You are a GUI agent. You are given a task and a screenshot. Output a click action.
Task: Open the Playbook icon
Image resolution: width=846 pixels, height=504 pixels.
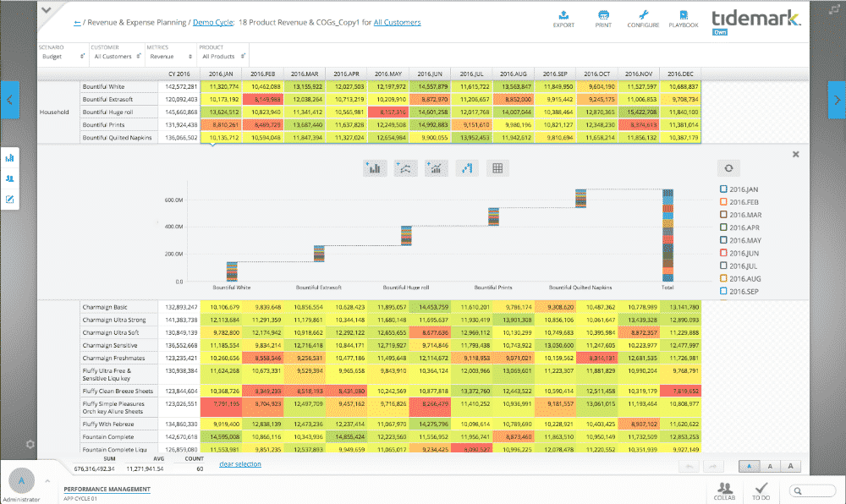[684, 18]
